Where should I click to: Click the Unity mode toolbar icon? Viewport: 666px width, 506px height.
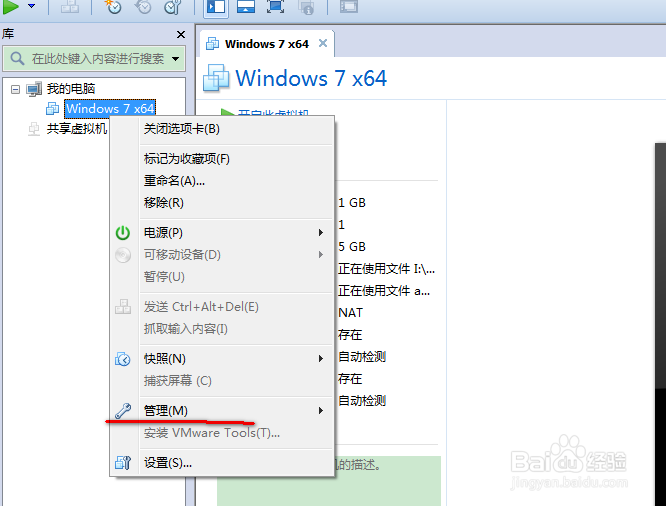(306, 7)
